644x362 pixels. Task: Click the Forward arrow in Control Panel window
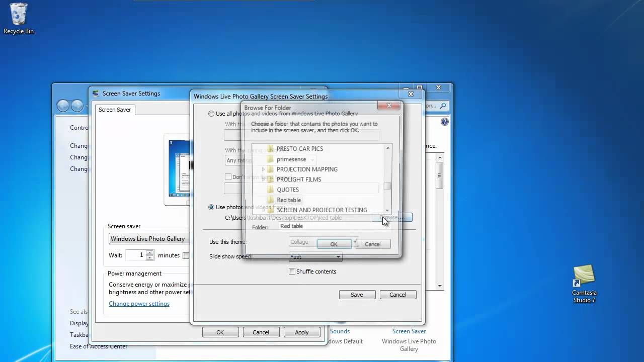(x=77, y=106)
